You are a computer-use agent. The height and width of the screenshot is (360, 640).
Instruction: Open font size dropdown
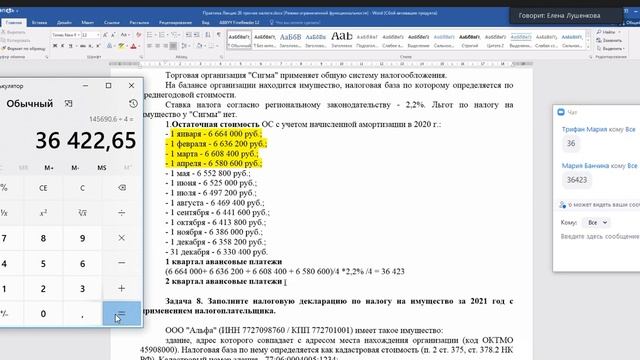pos(98,35)
